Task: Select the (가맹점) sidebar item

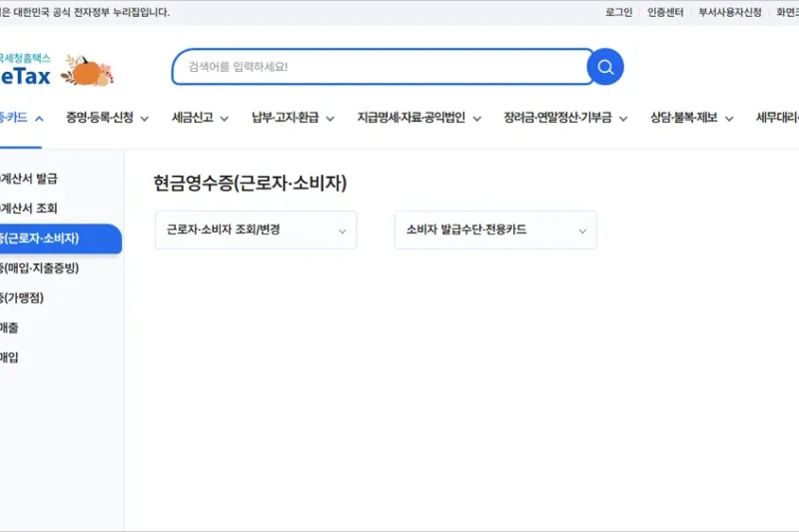Action: click(22, 297)
